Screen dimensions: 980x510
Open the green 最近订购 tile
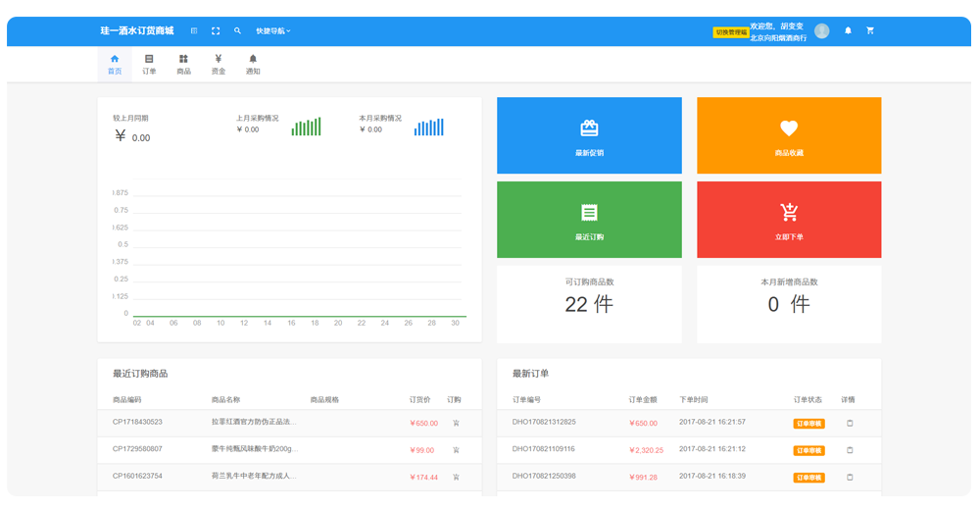pyautogui.click(x=589, y=220)
